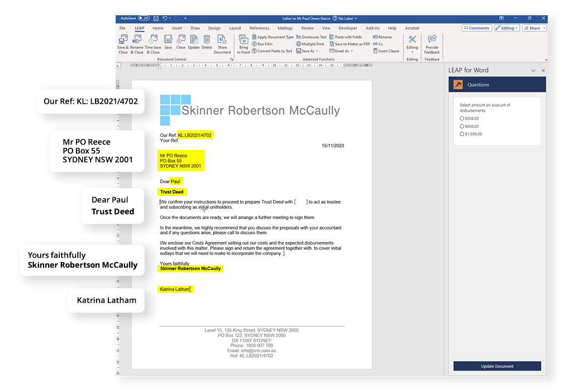Viewport: 588px width, 392px height.
Task: Click the Close icon in Document Control
Action: click(x=181, y=42)
